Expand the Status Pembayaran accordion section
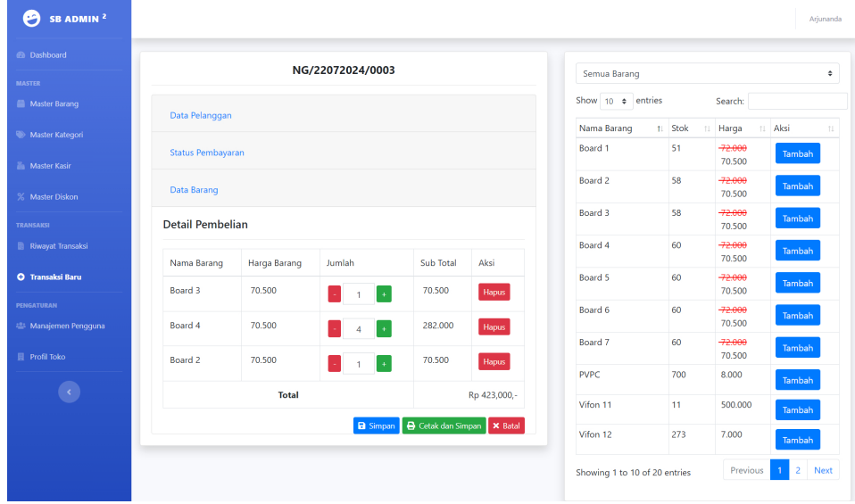The image size is (855, 504). 207,153
